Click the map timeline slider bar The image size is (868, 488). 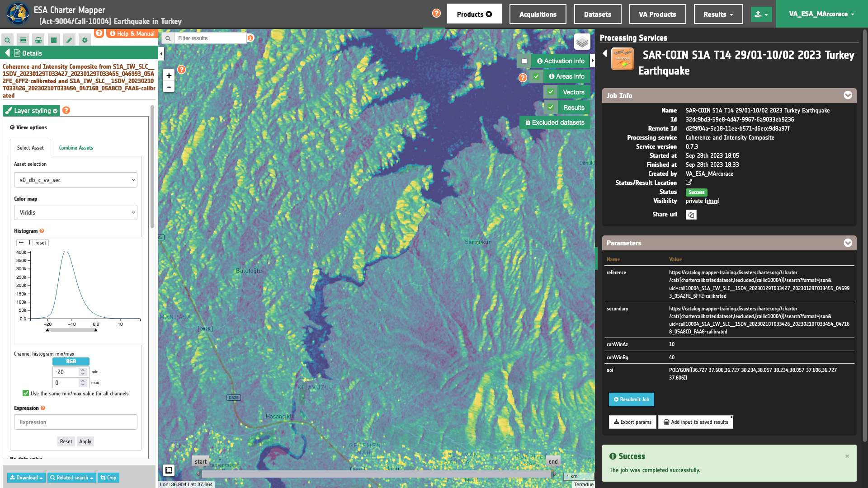coord(377,474)
